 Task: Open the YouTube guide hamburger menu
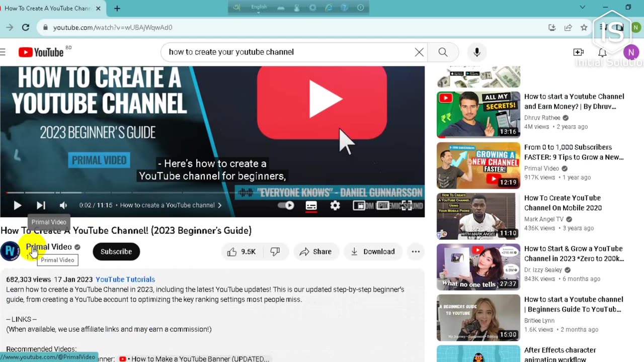[x=3, y=52]
